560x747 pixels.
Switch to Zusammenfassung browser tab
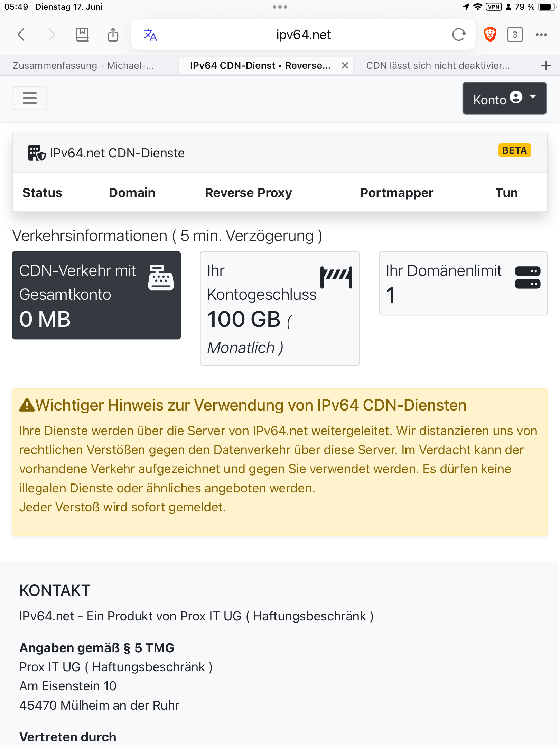click(83, 66)
